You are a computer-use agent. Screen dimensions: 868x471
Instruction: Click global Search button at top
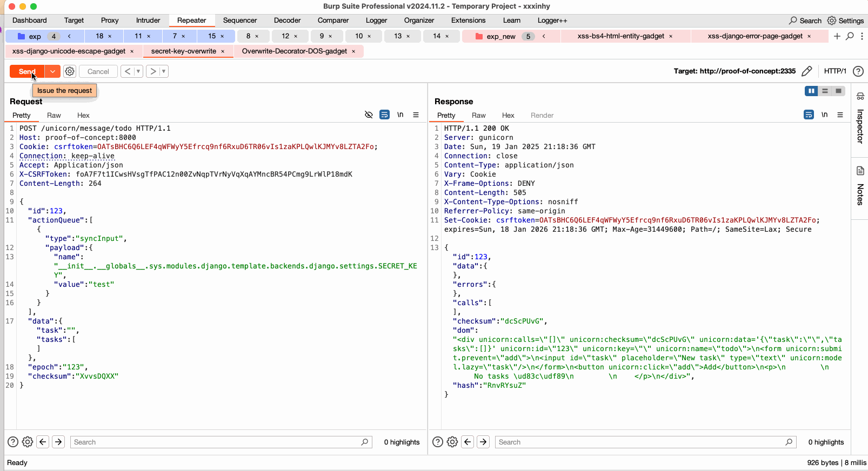pyautogui.click(x=805, y=21)
